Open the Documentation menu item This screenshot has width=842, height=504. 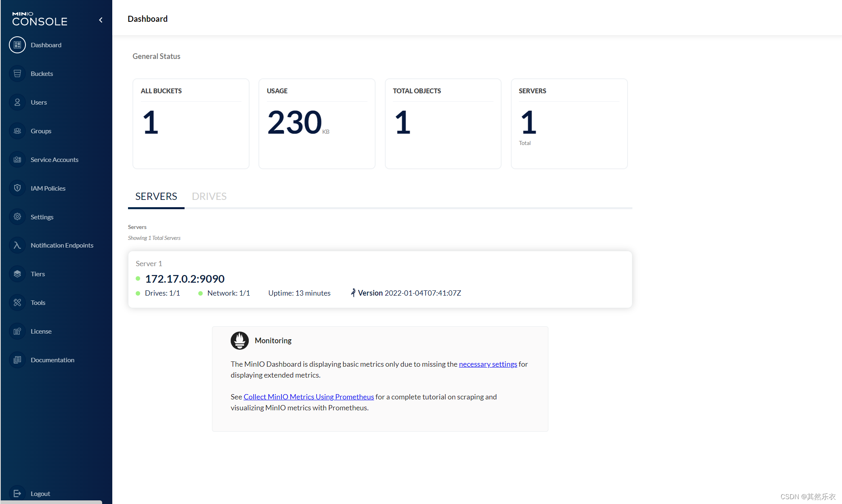pyautogui.click(x=52, y=360)
